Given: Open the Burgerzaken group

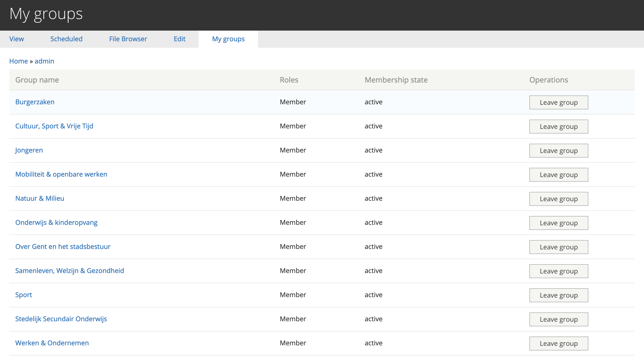Looking at the screenshot, I should (x=35, y=102).
